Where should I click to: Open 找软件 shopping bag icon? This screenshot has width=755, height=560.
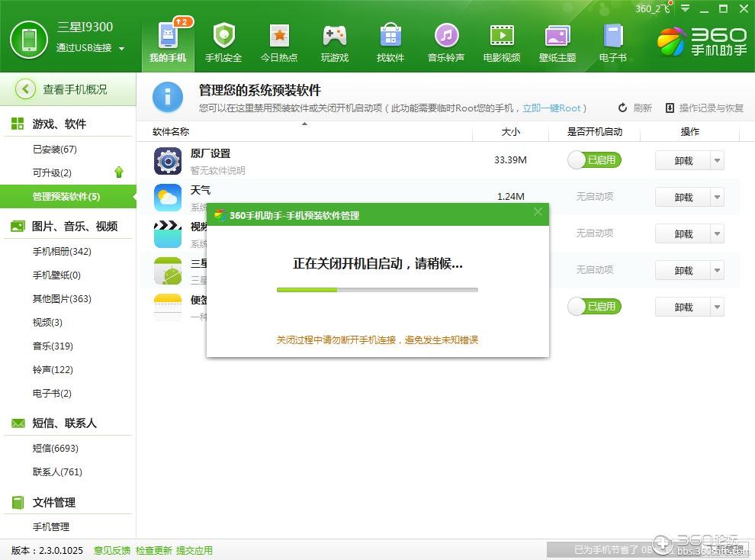point(390,43)
